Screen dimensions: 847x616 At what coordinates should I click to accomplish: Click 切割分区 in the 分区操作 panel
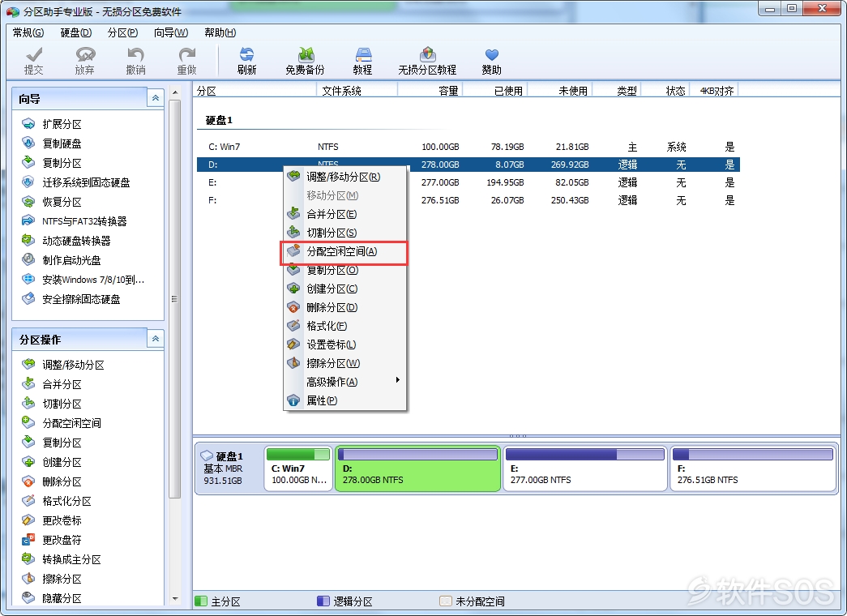52,404
